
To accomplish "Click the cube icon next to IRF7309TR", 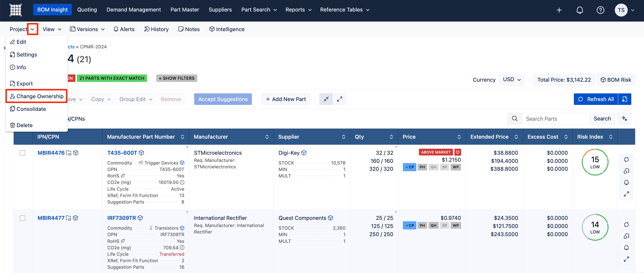I will 140,218.
